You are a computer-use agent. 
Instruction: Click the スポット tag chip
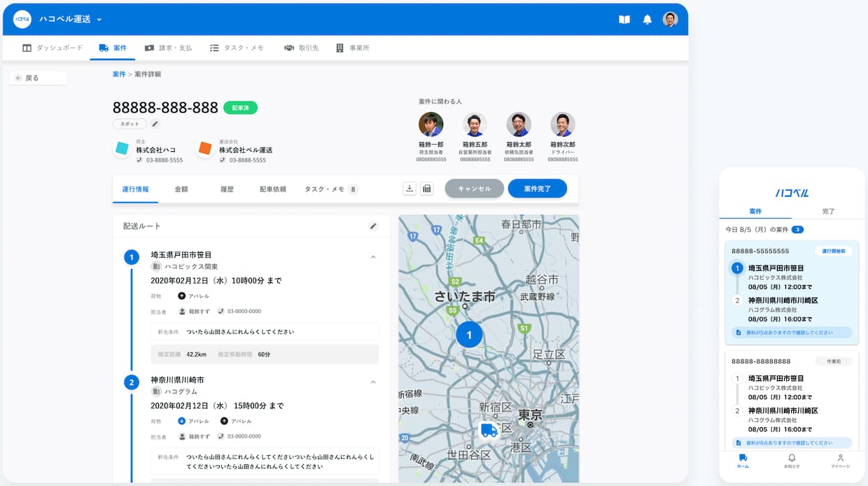(129, 124)
